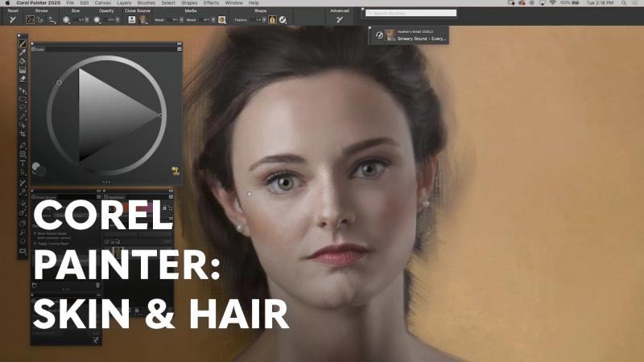Click the Advanced brush controls icon

[x=339, y=19]
